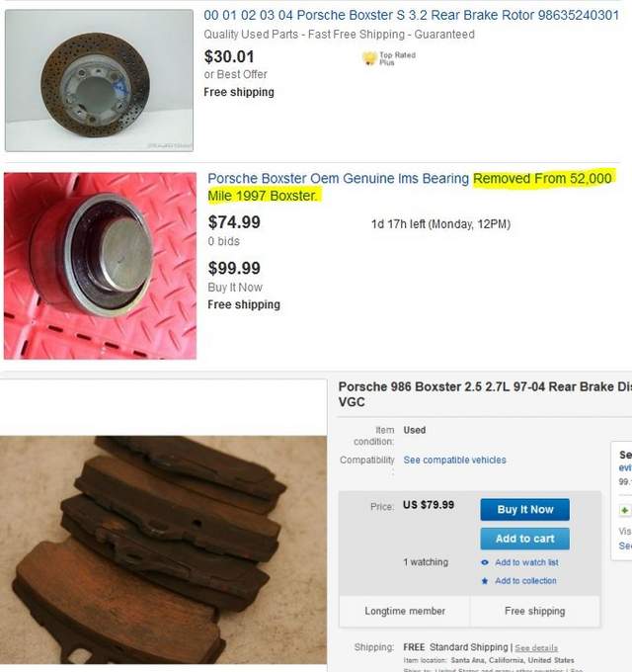This screenshot has height=672, width=632.
Task: Open the Boxster S Rear Brake Rotor listing title
Action: pyautogui.click(x=411, y=15)
